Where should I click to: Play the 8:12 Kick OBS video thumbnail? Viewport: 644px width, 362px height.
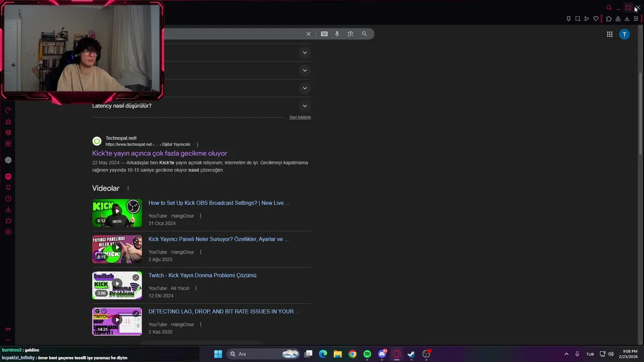(x=117, y=213)
